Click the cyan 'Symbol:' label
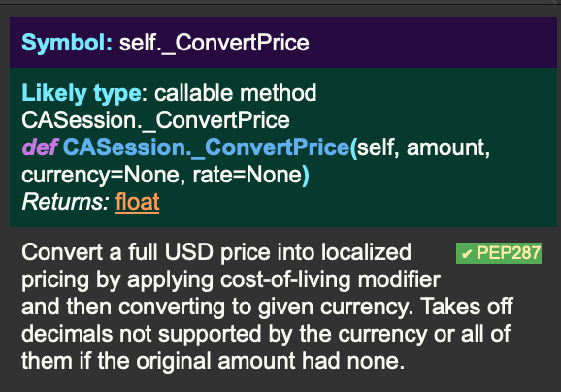Screen dimensions: 561x392 pos(67,43)
